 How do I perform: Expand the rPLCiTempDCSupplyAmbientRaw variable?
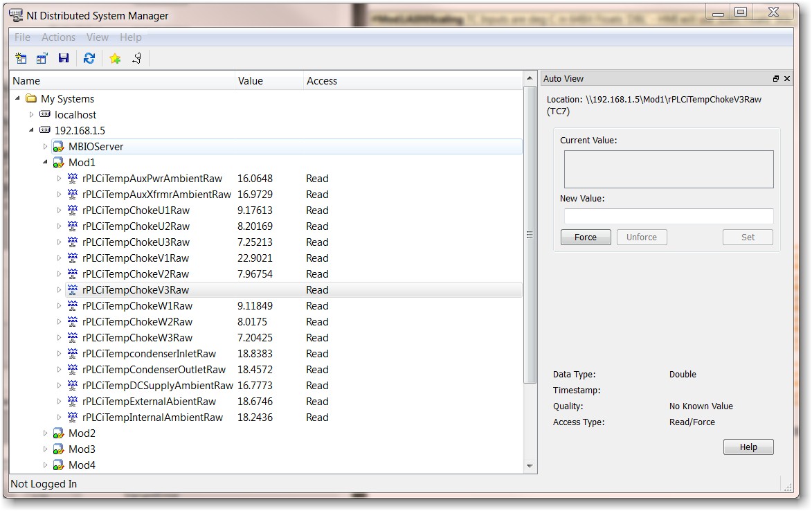(59, 385)
